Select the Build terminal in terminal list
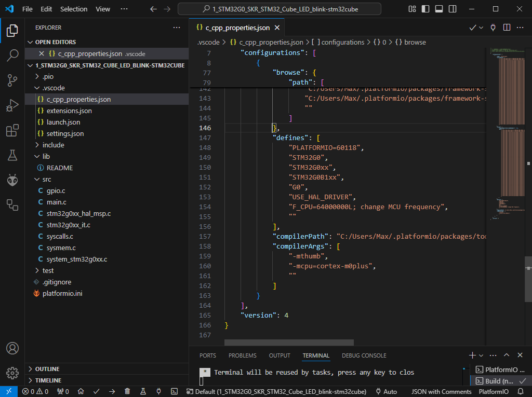532x397 pixels. (x=500, y=381)
